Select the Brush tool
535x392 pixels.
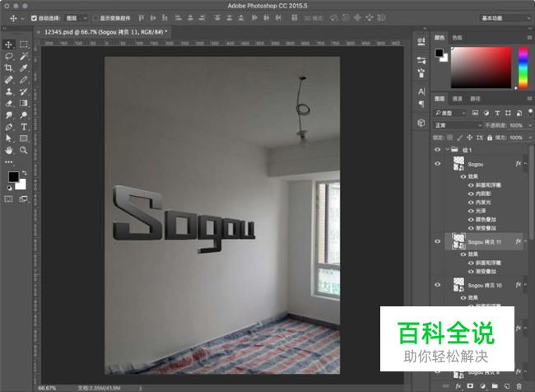24,80
